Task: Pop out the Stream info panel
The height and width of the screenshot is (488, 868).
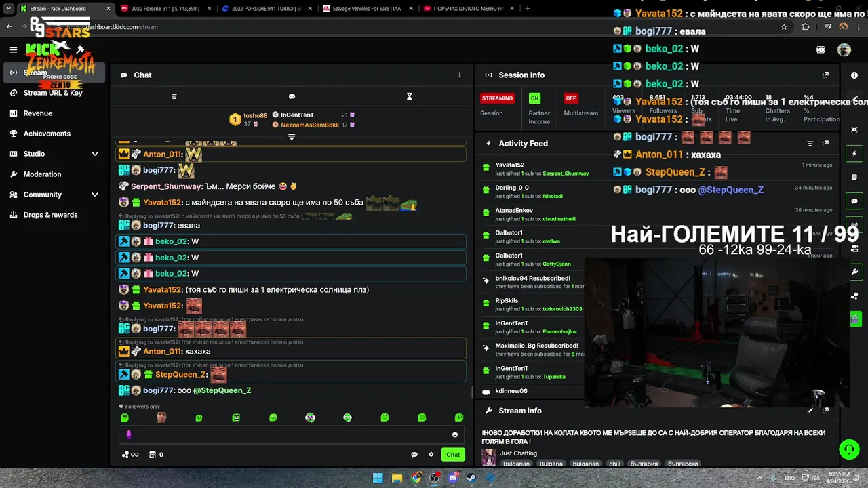Action: [x=825, y=411]
